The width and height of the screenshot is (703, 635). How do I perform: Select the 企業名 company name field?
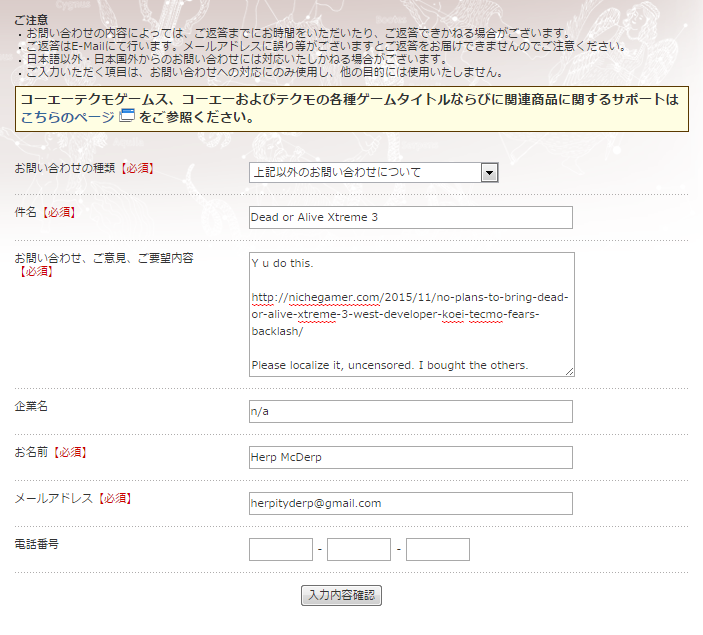pos(411,412)
